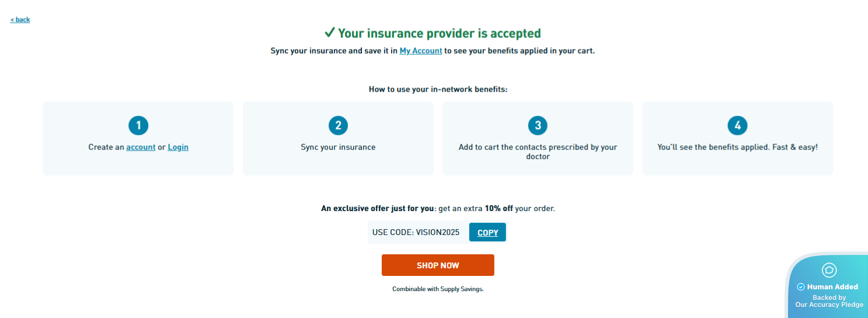Click the Sync your insurance step card
Image resolution: width=868 pixels, height=318 pixels.
pyautogui.click(x=338, y=158)
